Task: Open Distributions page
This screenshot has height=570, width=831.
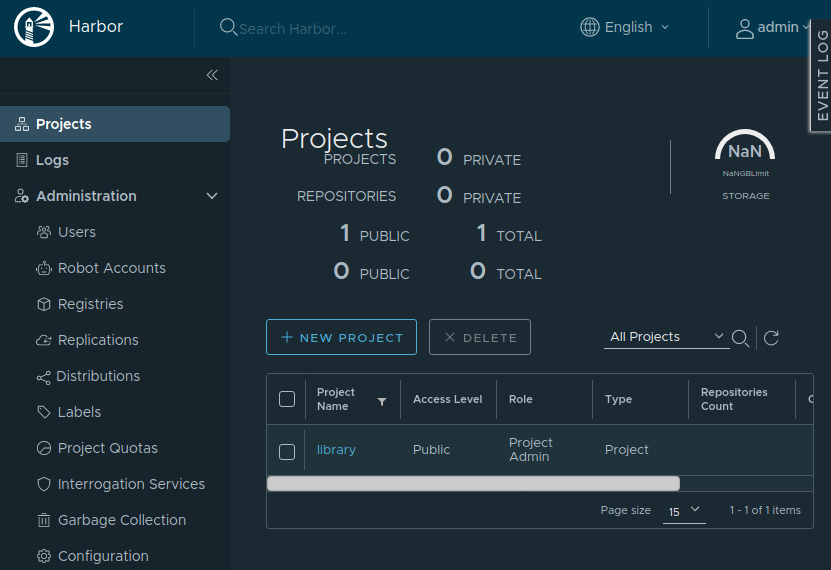Action: 98,376
